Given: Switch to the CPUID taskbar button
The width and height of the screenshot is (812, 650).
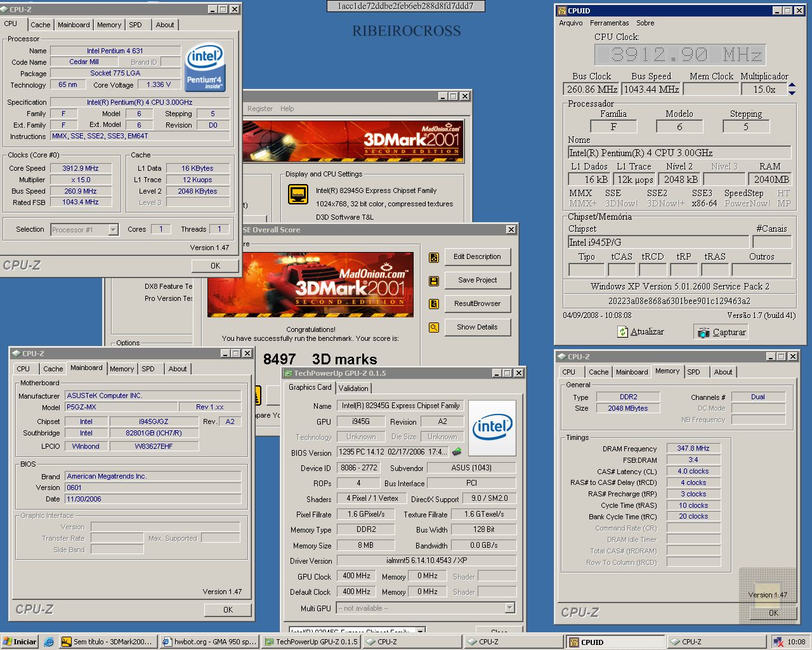Looking at the screenshot, I should pos(615,642).
